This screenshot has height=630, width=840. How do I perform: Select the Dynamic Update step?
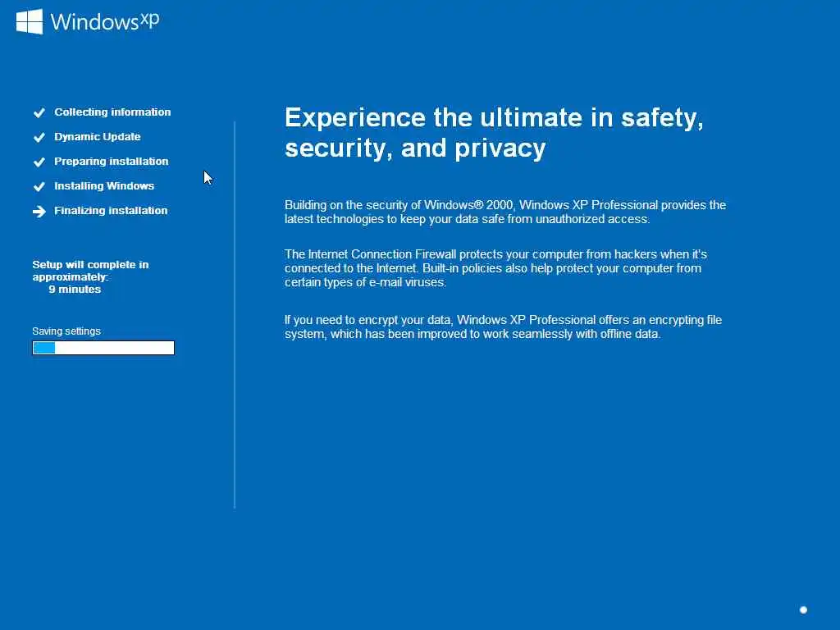click(x=98, y=137)
